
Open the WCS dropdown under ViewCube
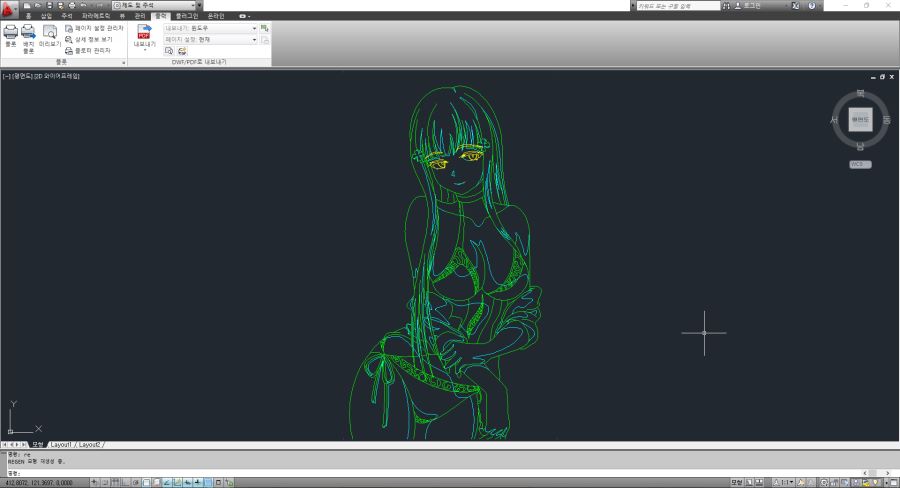click(x=860, y=164)
